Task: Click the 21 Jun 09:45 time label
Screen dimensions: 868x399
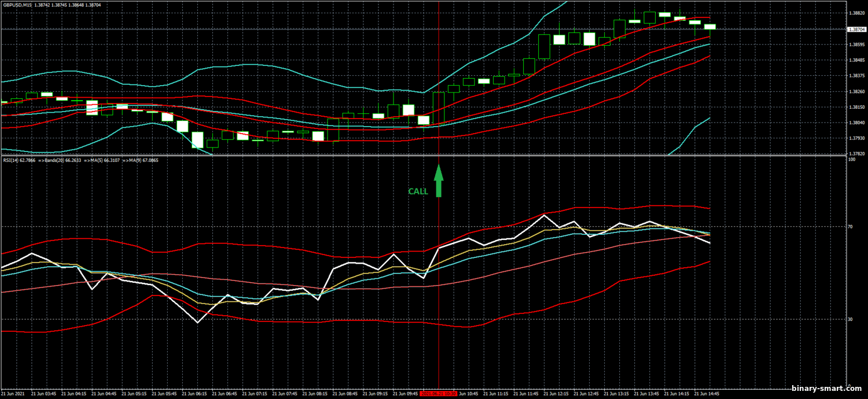Action: coord(405,394)
